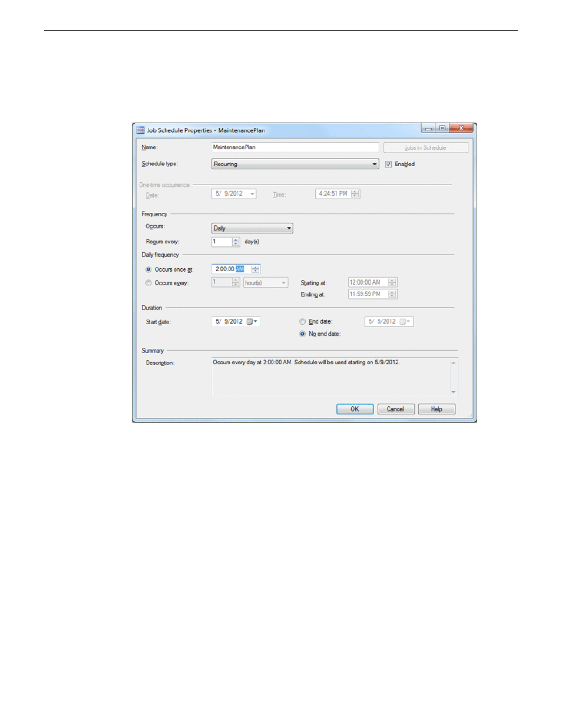Click the Recurs every number field
The width and height of the screenshot is (562, 728).
click(222, 242)
